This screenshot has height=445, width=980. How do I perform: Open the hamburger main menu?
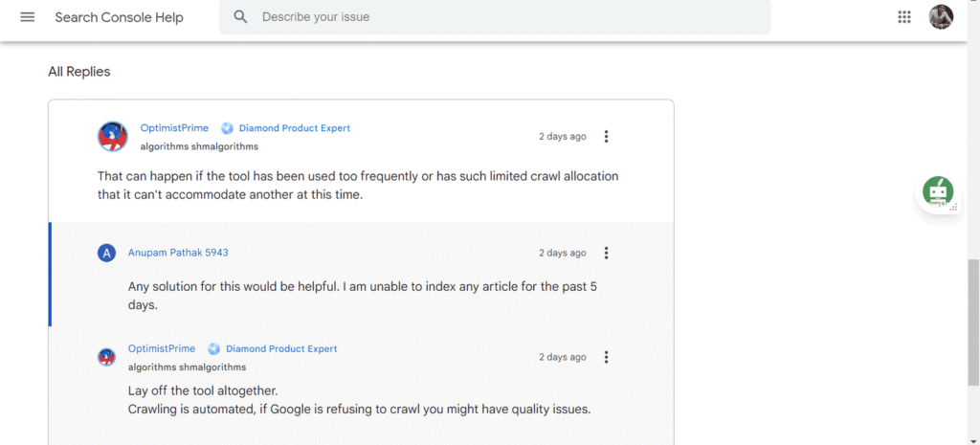point(27,17)
